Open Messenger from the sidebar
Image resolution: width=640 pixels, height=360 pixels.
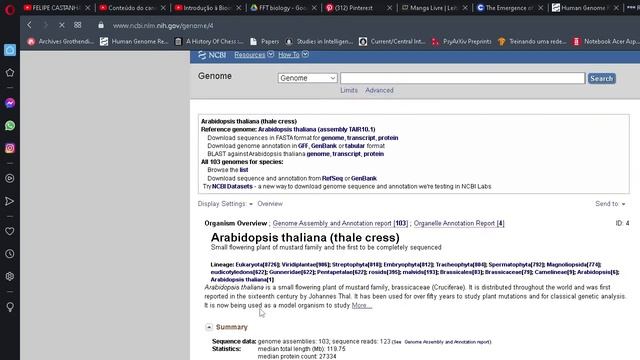(10, 103)
